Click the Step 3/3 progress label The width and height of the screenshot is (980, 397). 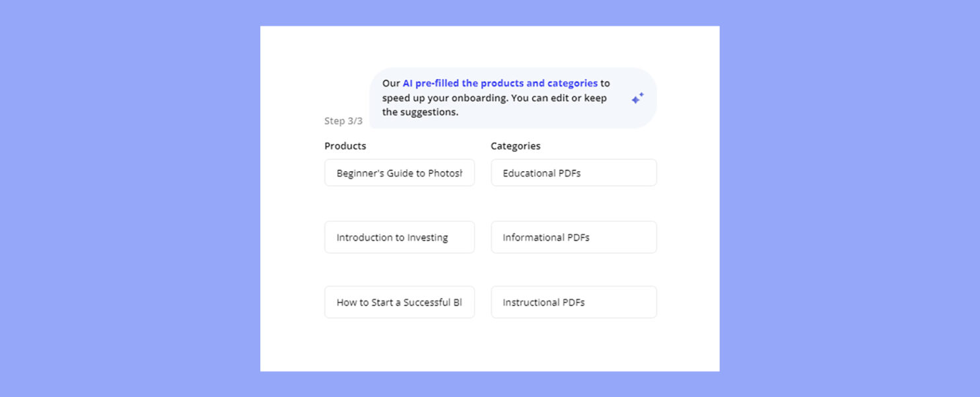(343, 121)
